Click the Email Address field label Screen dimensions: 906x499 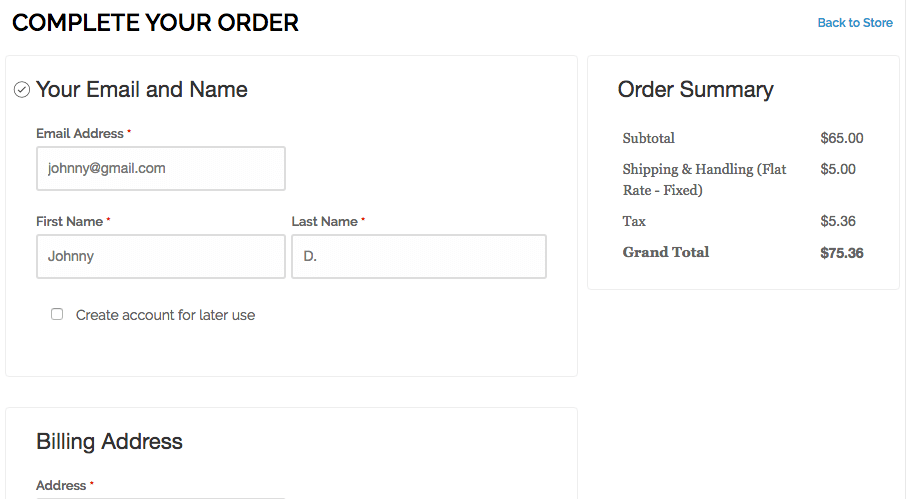(x=80, y=133)
